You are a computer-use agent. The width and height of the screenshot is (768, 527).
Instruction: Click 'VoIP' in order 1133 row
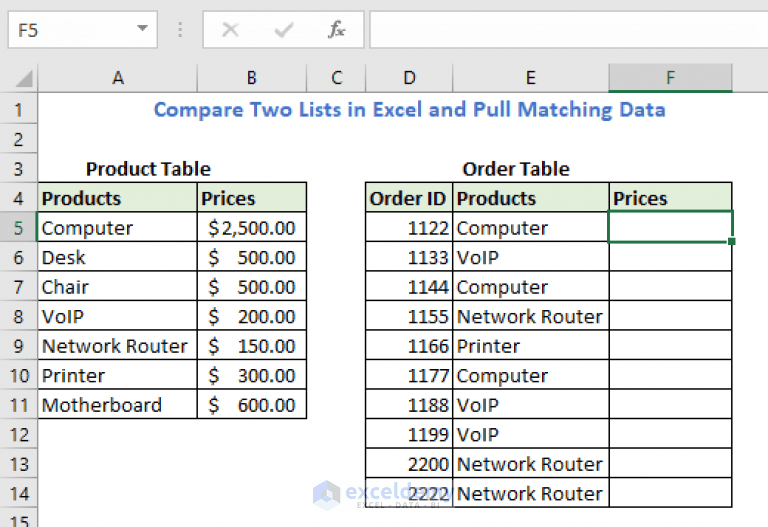[x=530, y=257]
